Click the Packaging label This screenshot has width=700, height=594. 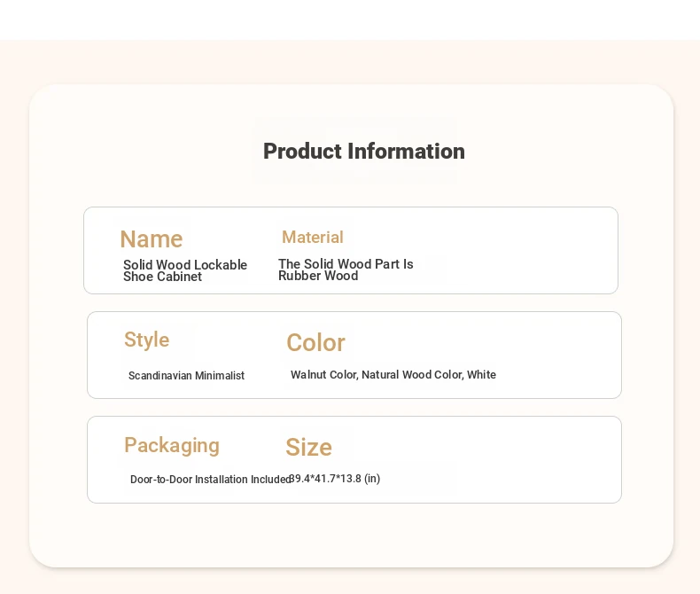pos(171,446)
